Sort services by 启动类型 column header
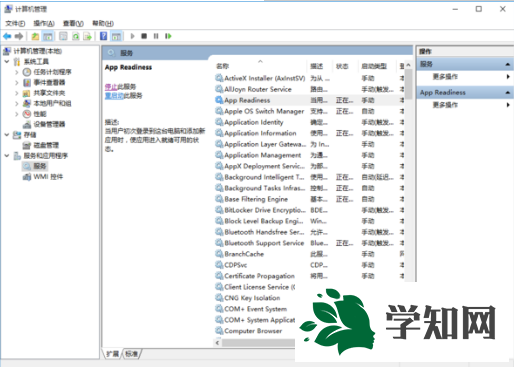 tap(377, 66)
